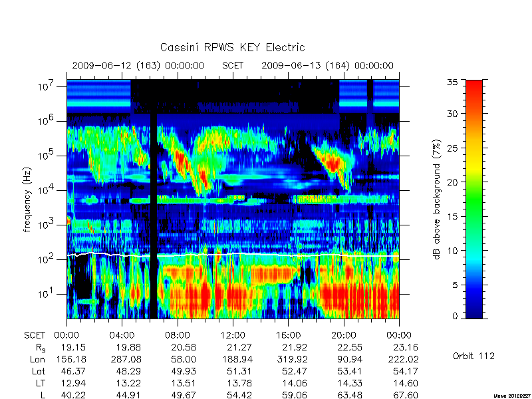Click the Rs value '21.27'
Viewport: 532px width, 399px height.
(239, 347)
